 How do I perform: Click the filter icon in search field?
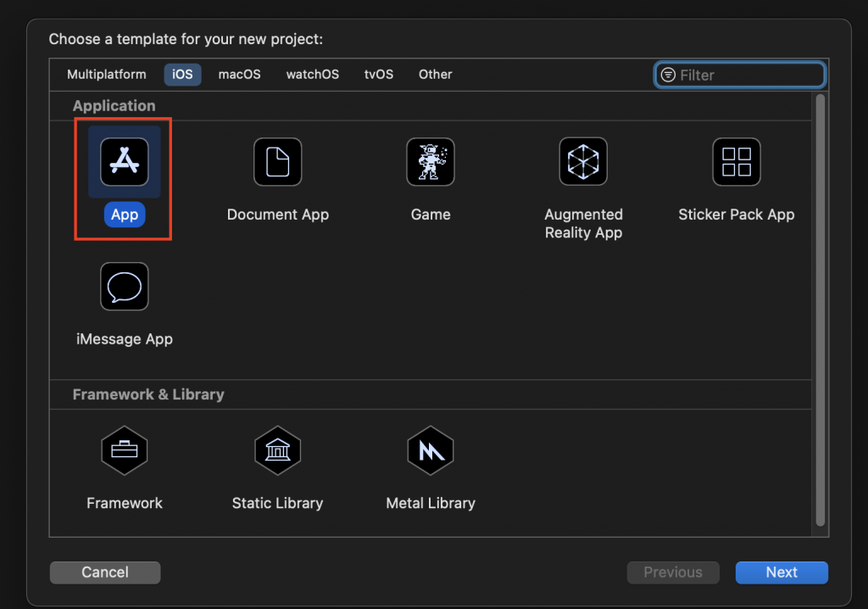click(668, 75)
